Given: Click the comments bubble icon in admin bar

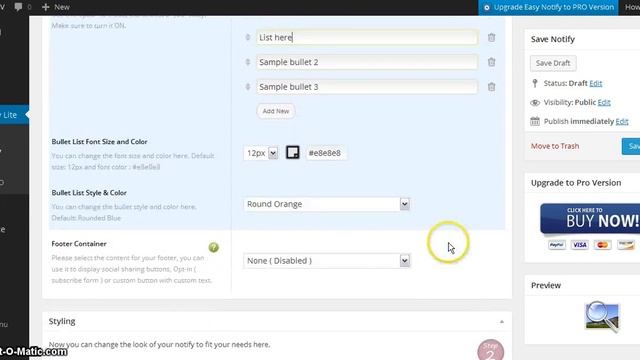Looking at the screenshot, I should coord(18,7).
